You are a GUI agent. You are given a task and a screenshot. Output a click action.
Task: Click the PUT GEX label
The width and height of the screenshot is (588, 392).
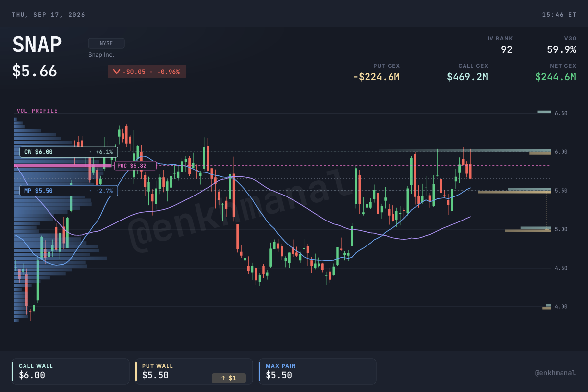387,66
